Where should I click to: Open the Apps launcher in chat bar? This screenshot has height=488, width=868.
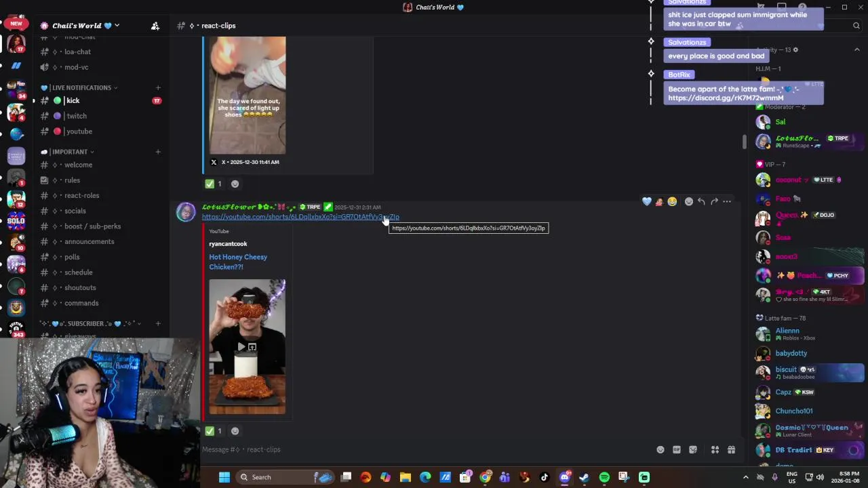(x=715, y=449)
